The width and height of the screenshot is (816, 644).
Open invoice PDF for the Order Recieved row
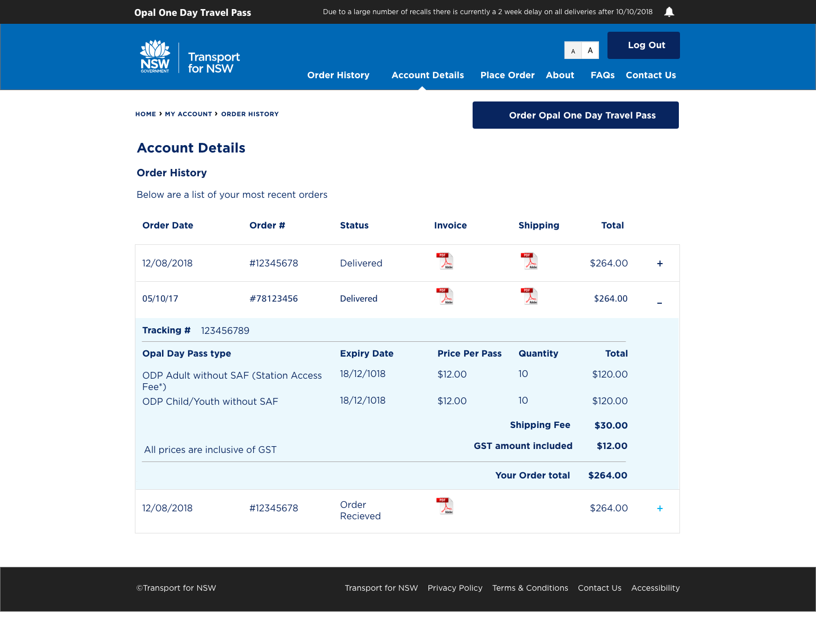tap(445, 506)
